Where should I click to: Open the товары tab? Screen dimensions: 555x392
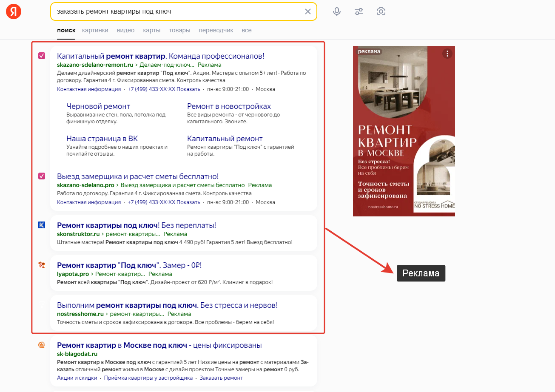[179, 30]
